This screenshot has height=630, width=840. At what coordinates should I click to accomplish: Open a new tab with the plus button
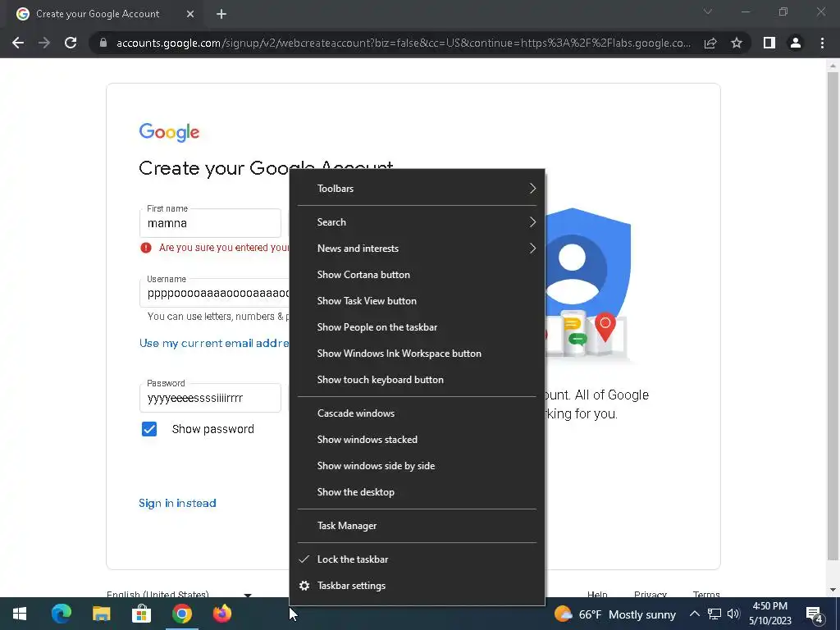[221, 14]
